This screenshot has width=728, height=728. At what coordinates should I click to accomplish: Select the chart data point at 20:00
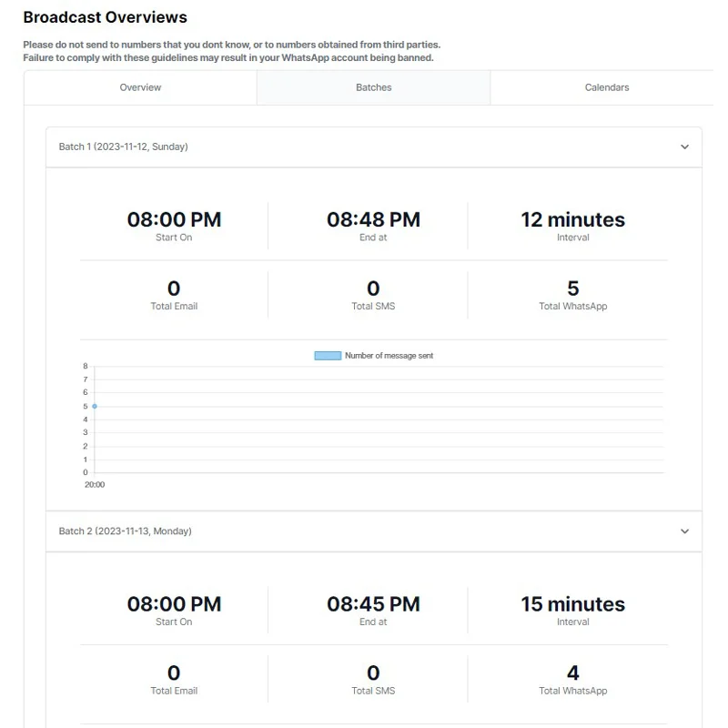click(x=95, y=406)
